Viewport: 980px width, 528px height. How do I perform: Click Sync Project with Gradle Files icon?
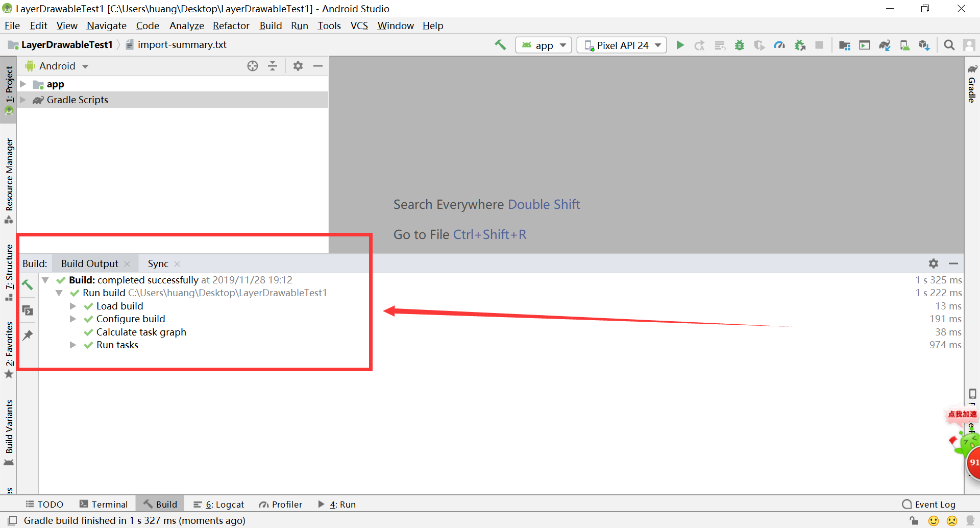(x=885, y=45)
